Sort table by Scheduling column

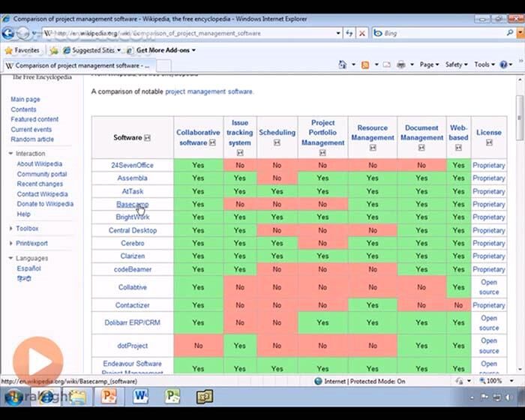(x=277, y=142)
